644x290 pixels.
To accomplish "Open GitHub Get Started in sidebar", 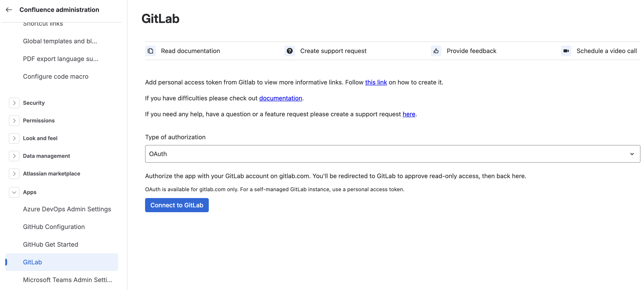I will tap(51, 244).
